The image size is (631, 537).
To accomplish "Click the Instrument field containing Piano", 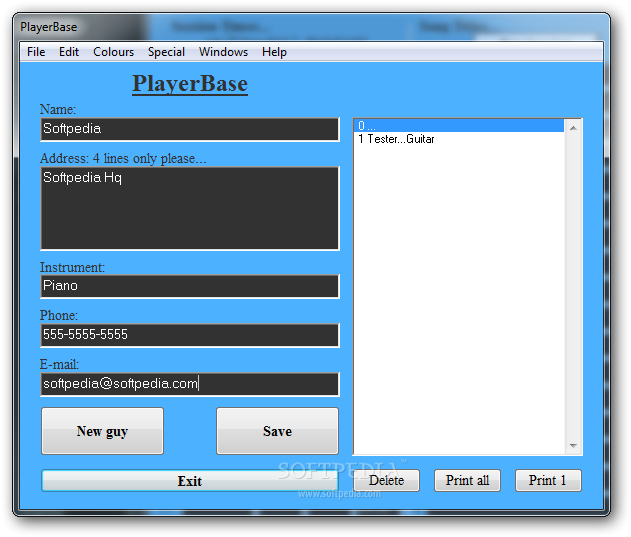I will click(190, 286).
